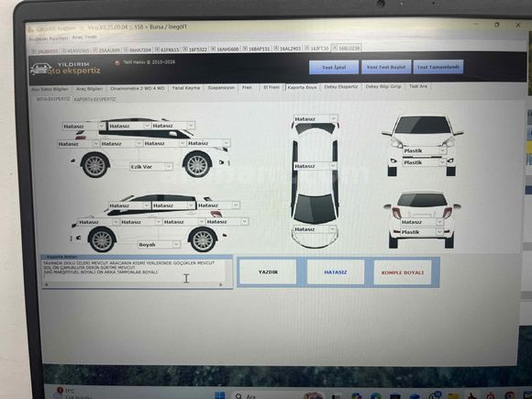Screen dimensions: 532x399
Task: Switch to the 16BAP151 plate tab
Action: pyautogui.click(x=259, y=49)
